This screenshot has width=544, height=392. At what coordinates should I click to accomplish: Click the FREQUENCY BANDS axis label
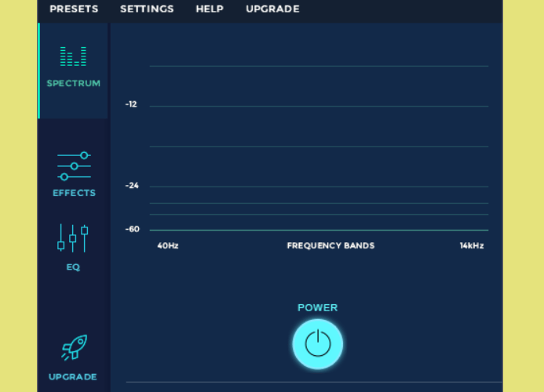point(330,245)
